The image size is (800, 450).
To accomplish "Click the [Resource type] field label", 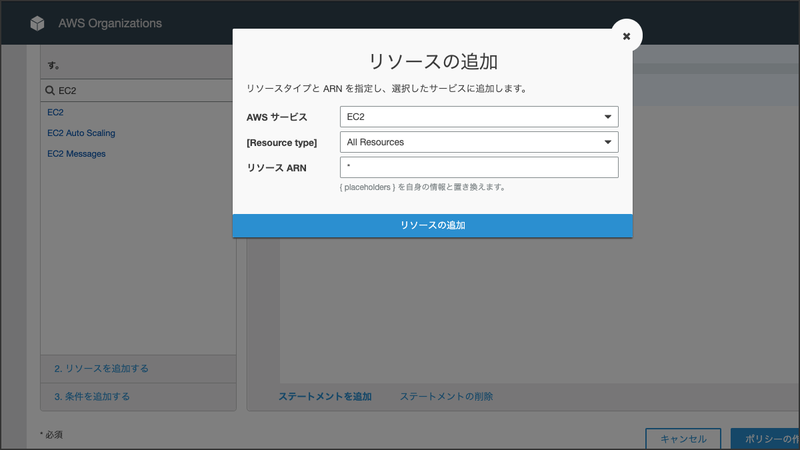I will (x=282, y=143).
